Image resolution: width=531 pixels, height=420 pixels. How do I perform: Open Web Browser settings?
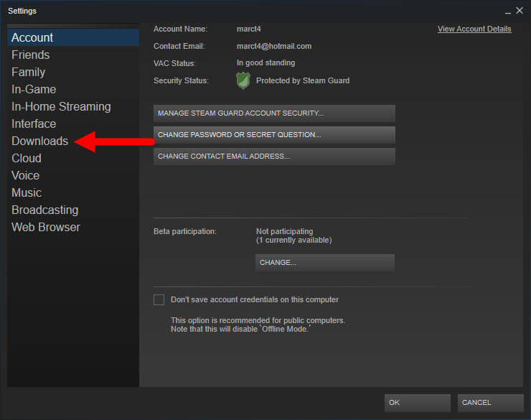point(46,228)
